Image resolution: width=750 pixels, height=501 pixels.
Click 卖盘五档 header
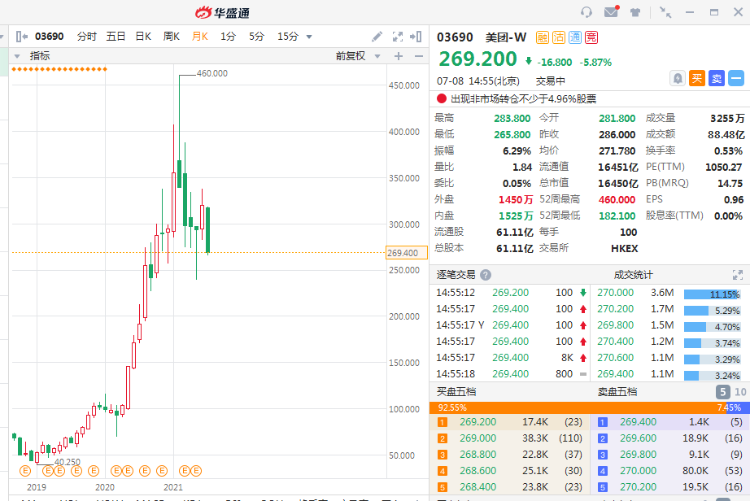[618, 392]
